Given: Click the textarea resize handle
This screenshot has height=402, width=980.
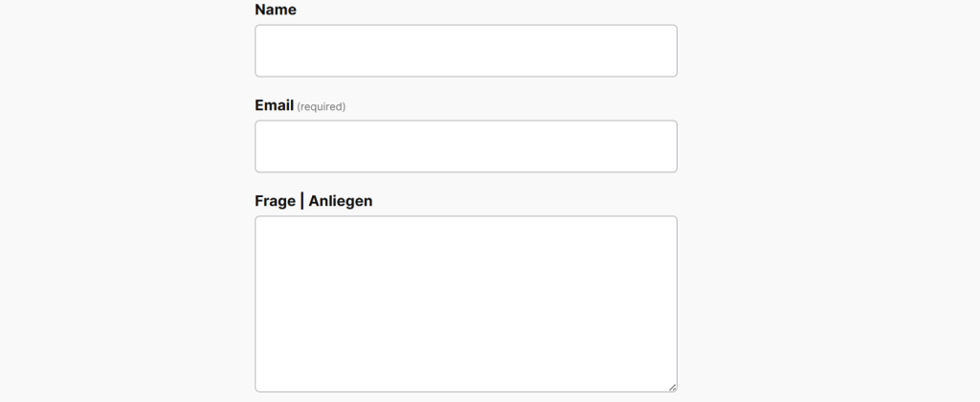Looking at the screenshot, I should tap(672, 387).
